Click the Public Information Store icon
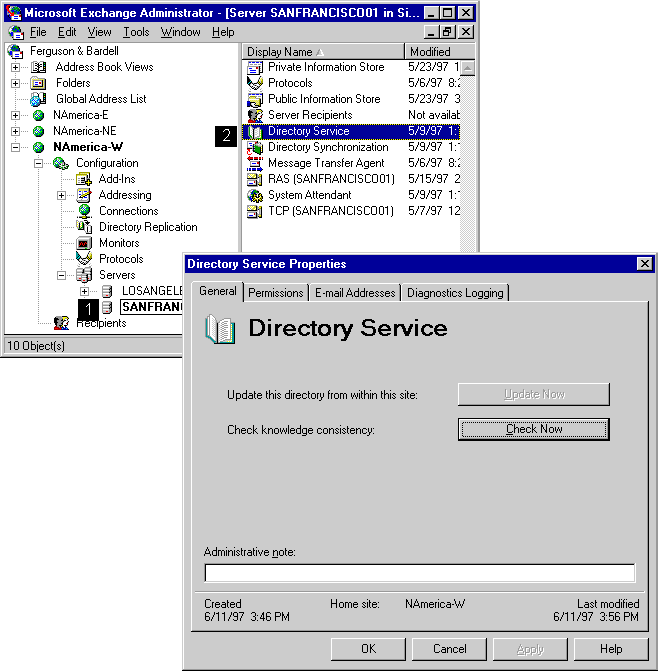The width and height of the screenshot is (658, 671). [x=255, y=99]
